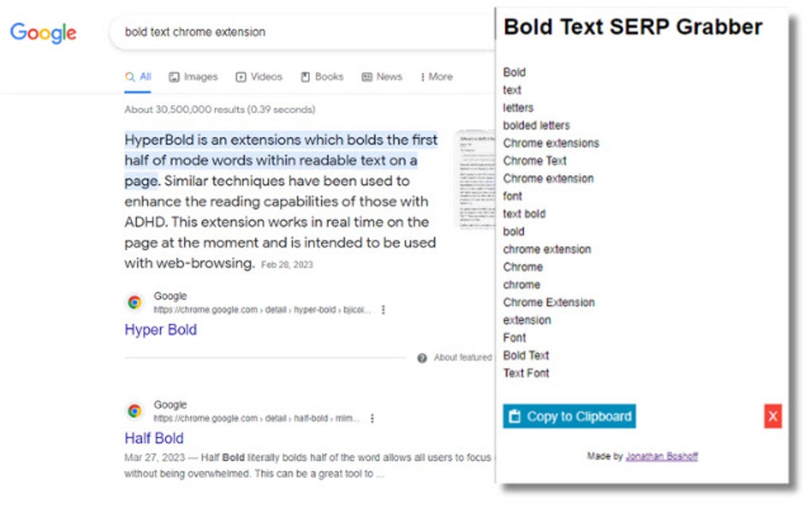Viewport: 812px width, 508px height.
Task: Open the three-dot menu next to the Hyper Bold URL
Action: point(382,311)
